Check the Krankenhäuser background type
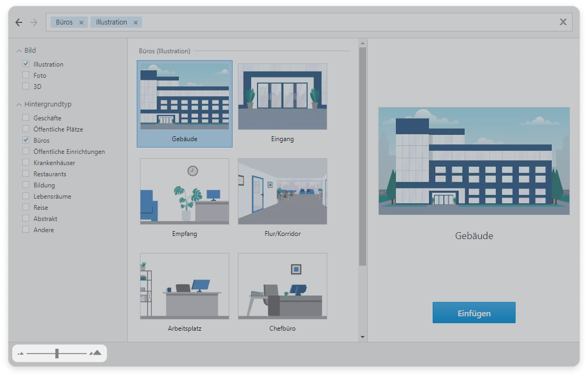Screen dimensions: 588x377 click(x=26, y=162)
